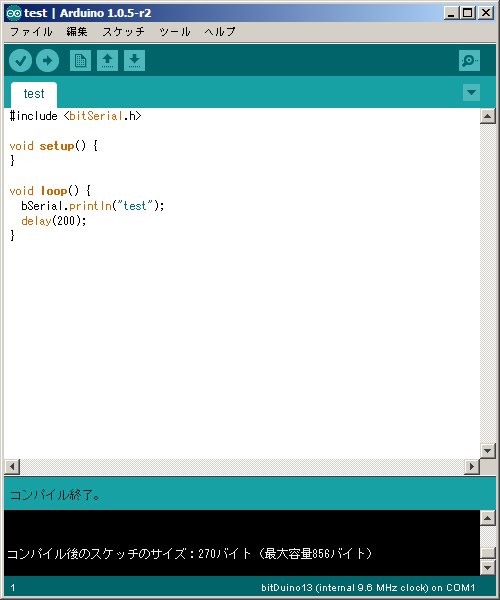Click the console scrollbar up arrow
Viewport: 500px width, 600px height.
(x=488, y=518)
